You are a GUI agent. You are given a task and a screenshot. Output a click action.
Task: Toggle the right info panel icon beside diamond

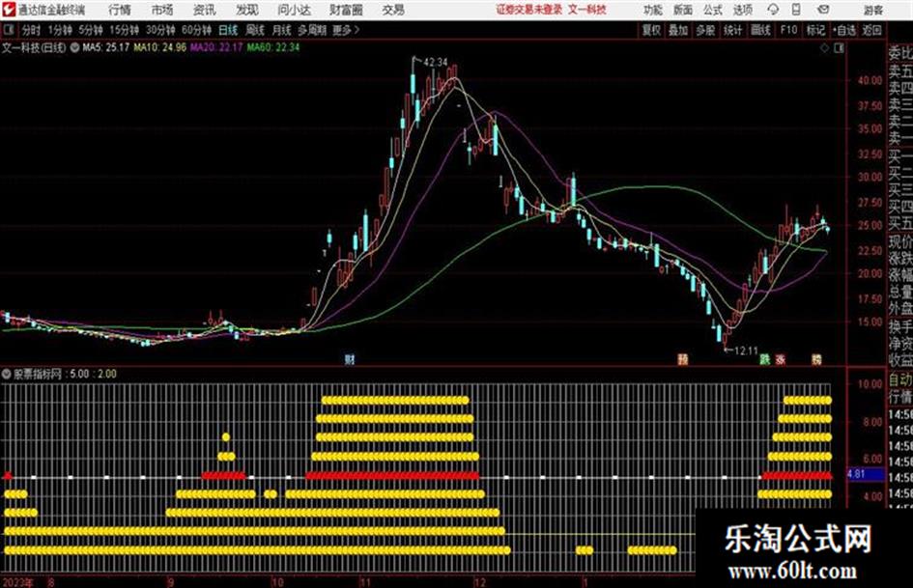(839, 48)
